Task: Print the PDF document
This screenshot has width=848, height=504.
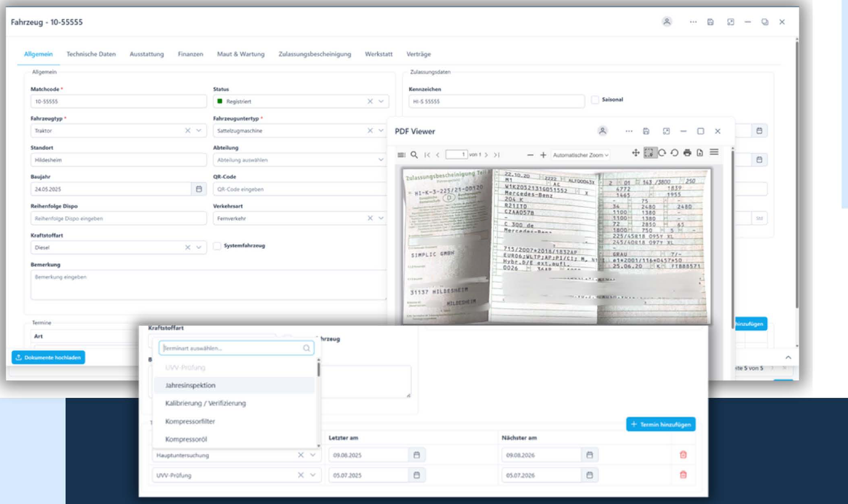Action: pyautogui.click(x=687, y=153)
